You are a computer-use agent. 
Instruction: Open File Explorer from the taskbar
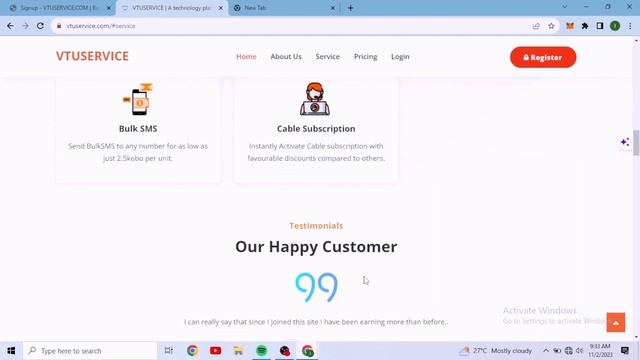coord(238,351)
